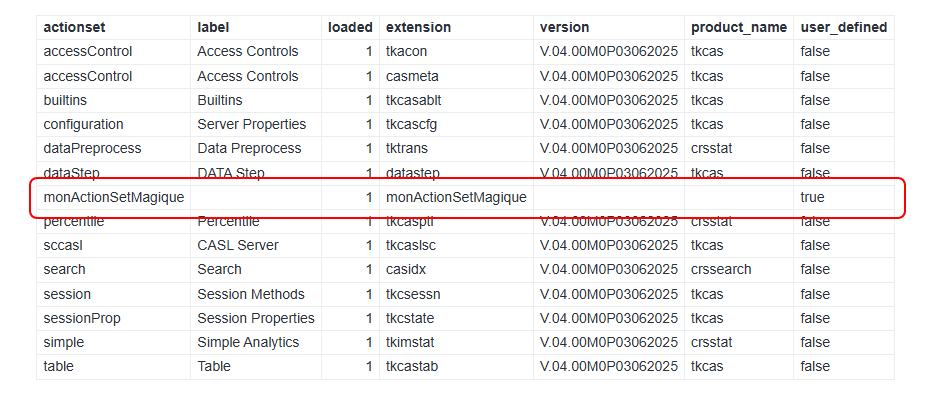
Task: Click the Simple Analytics label cell
Action: click(248, 342)
